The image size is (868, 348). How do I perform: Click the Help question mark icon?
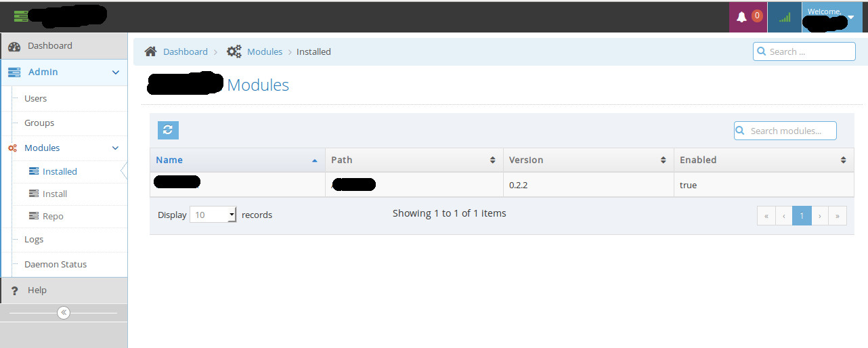click(14, 290)
